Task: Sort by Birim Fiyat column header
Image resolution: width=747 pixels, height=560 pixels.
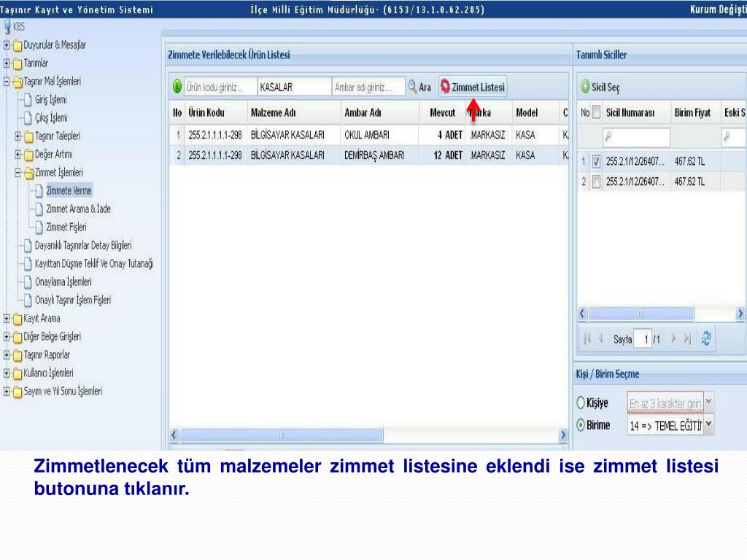Action: [692, 113]
